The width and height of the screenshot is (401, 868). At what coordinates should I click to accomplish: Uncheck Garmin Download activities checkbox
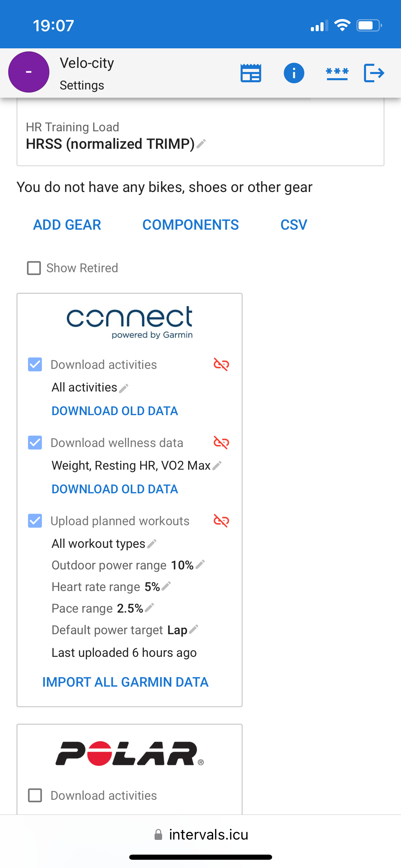35,364
